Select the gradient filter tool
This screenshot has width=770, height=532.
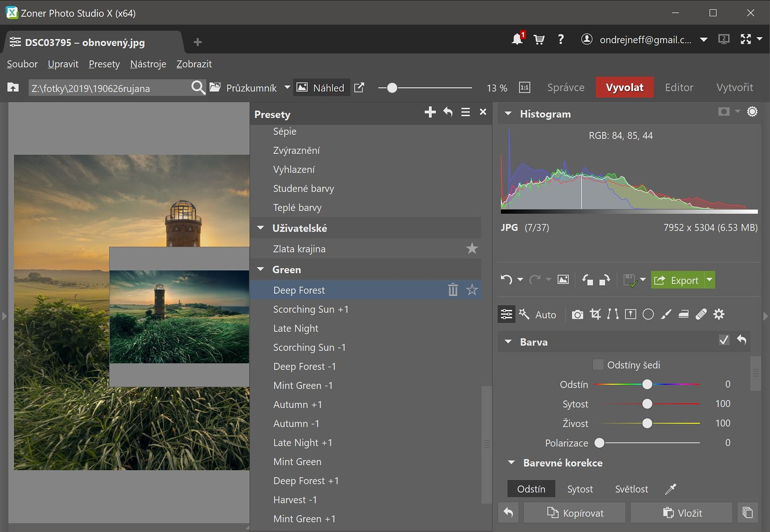(631, 314)
